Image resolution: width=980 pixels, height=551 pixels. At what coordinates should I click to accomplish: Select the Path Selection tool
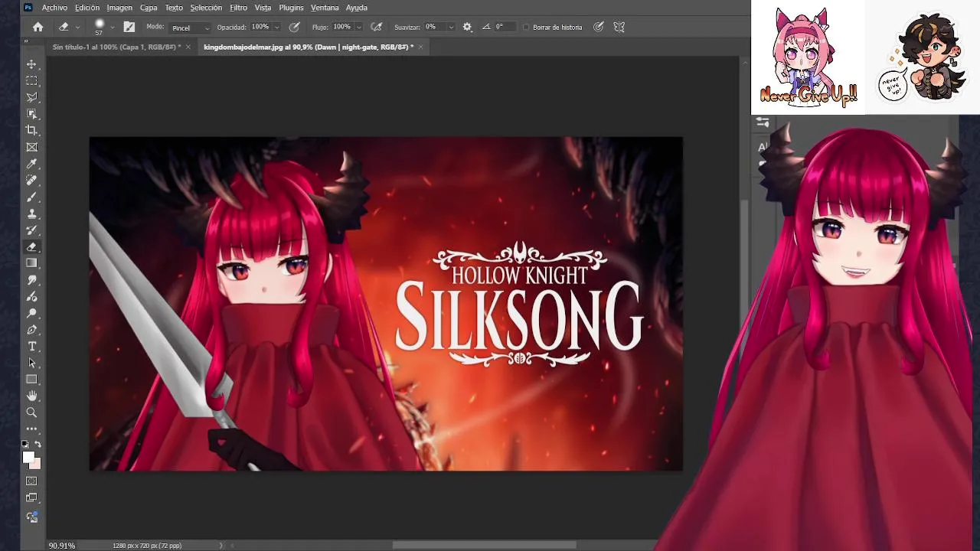pyautogui.click(x=31, y=363)
